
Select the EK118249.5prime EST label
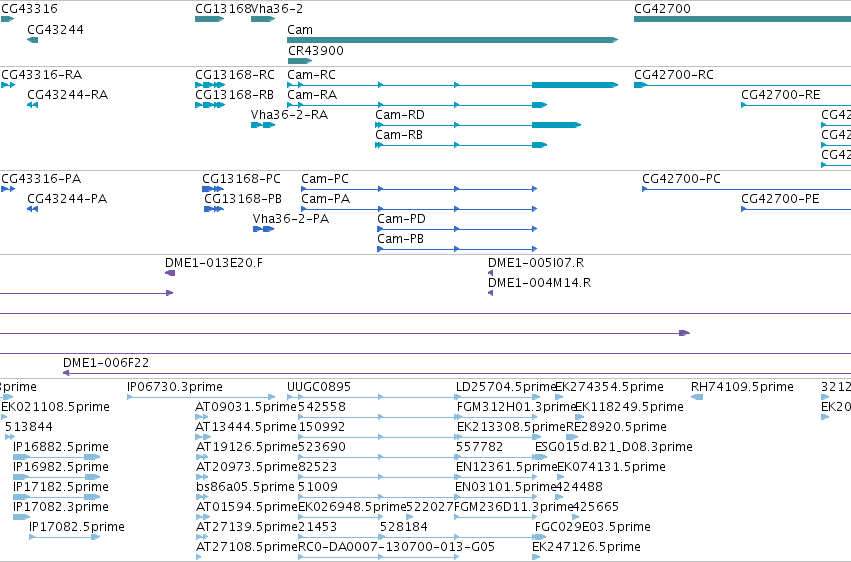(x=630, y=407)
